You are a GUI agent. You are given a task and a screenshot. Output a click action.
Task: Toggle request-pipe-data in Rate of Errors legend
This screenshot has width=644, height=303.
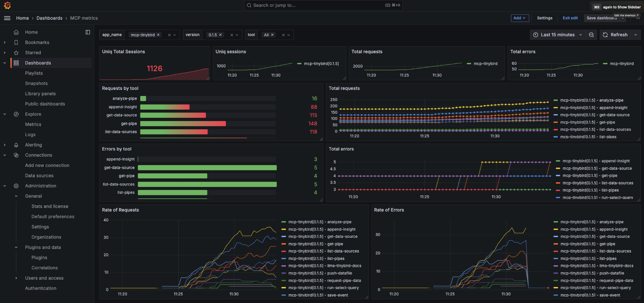pyautogui.click(x=597, y=280)
